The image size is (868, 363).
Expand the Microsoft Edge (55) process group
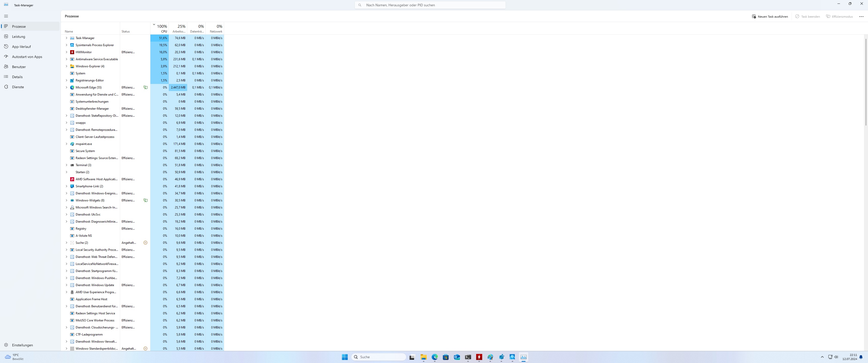click(x=66, y=87)
